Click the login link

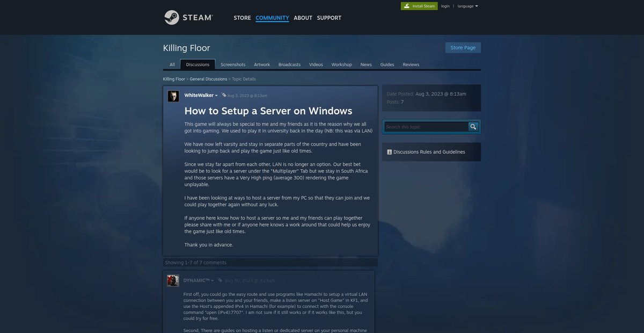click(445, 6)
